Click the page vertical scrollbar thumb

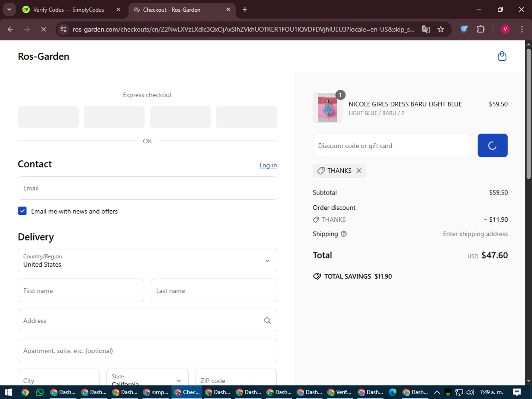coord(528,113)
